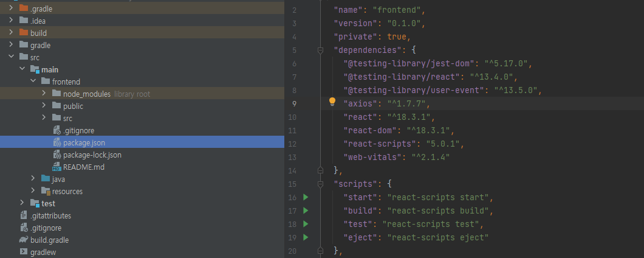This screenshot has width=644, height=258.
Task: Click the package.json file icon
Action: click(57, 142)
